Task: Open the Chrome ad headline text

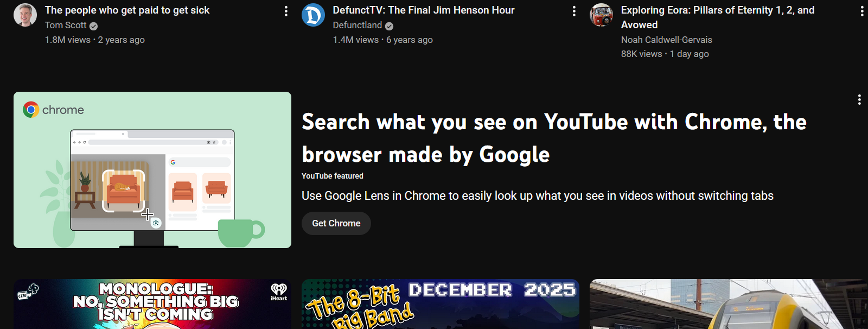Action: pos(553,138)
